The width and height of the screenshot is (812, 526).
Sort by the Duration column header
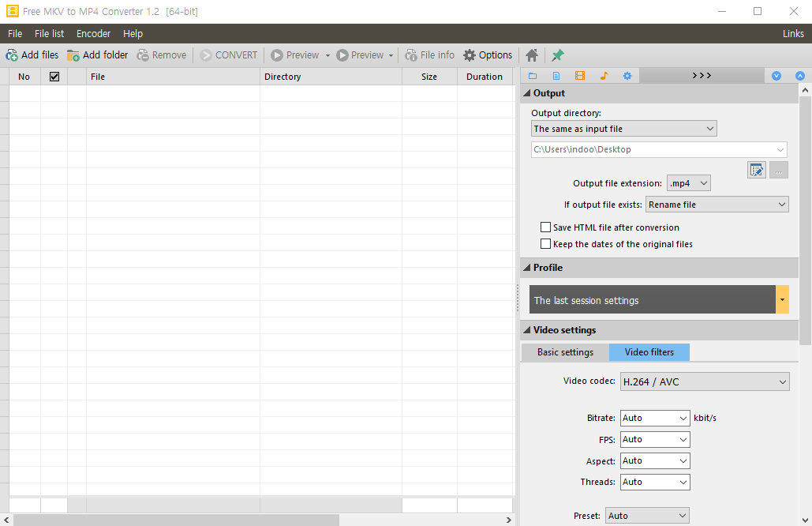click(x=485, y=77)
